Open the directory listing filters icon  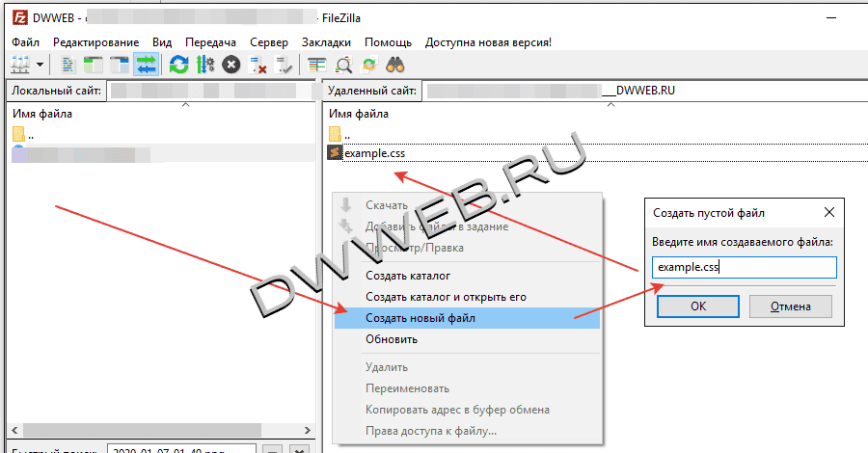[x=317, y=65]
